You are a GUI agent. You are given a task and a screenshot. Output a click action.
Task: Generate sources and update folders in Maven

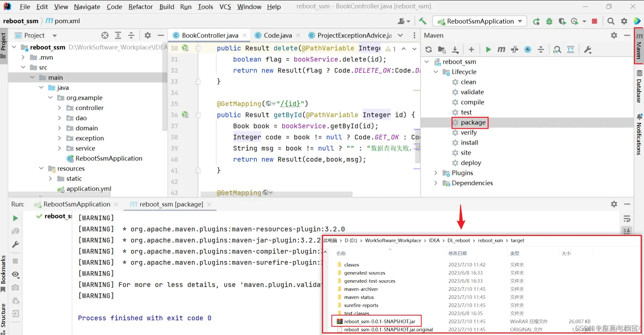442,49
